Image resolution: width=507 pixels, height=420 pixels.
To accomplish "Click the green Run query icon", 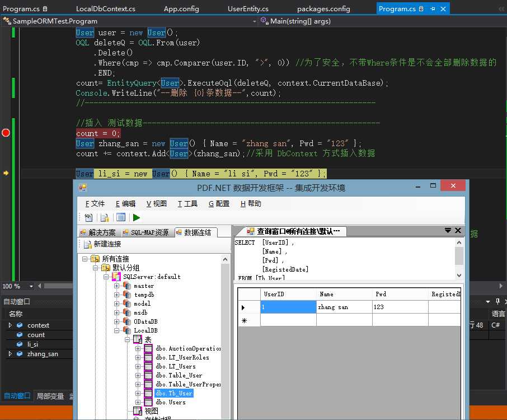I will pyautogui.click(x=137, y=218).
